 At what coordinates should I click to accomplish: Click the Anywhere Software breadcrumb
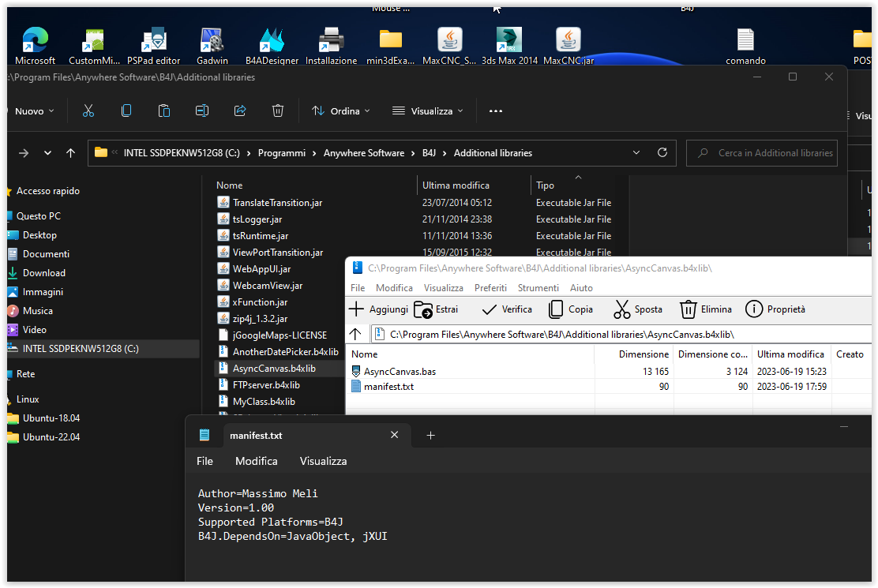pyautogui.click(x=363, y=153)
